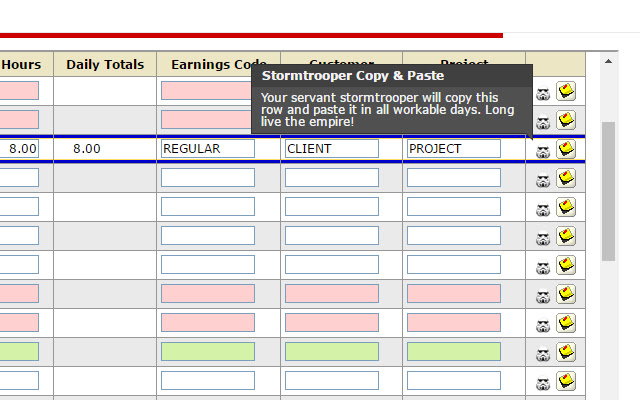Open the note icon two rows above green row
This screenshot has height=400, width=640.
click(x=566, y=294)
